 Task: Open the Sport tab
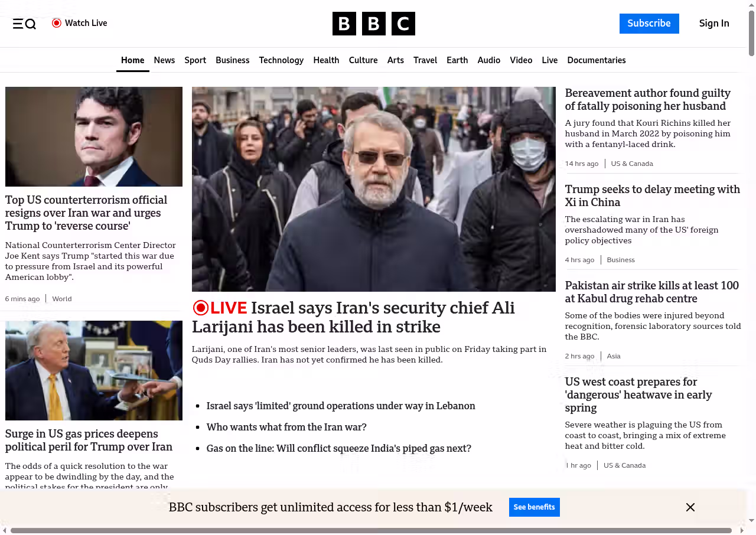[x=195, y=60]
